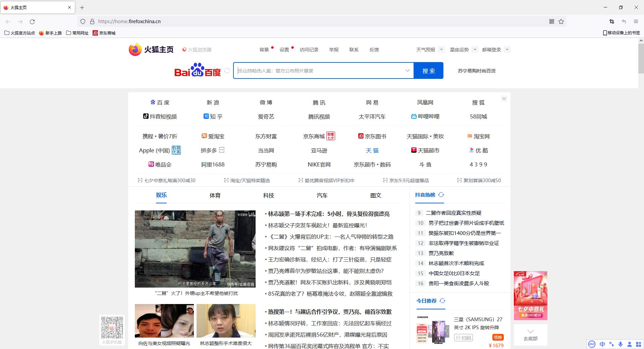This screenshot has height=349, width=644.
Task: Open the iFLY input method settings grid
Action: 638,344
